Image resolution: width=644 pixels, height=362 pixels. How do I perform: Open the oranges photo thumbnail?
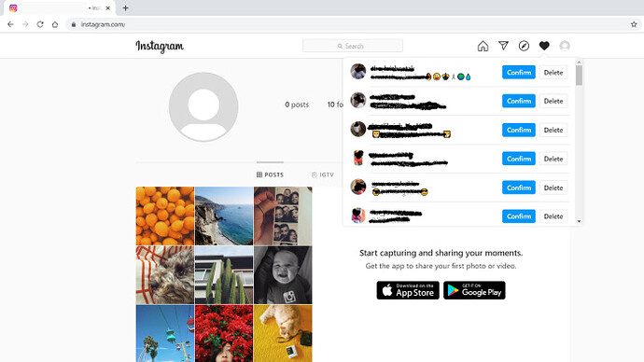coord(165,216)
